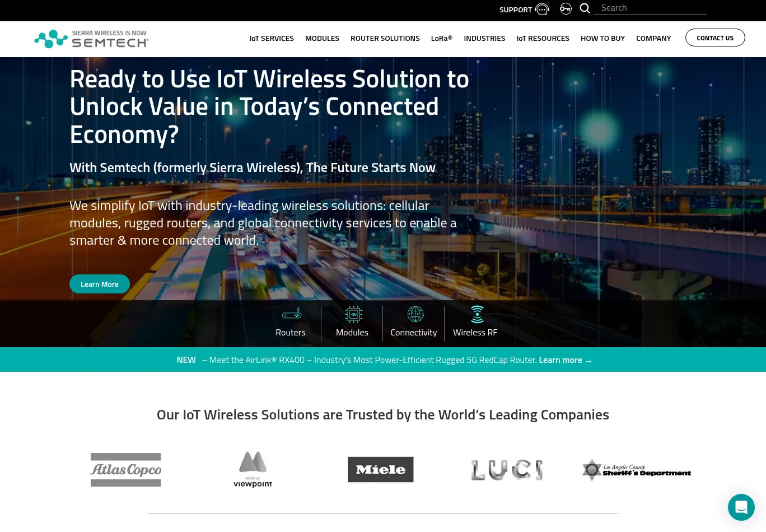Click the CONTACT US button

(715, 38)
